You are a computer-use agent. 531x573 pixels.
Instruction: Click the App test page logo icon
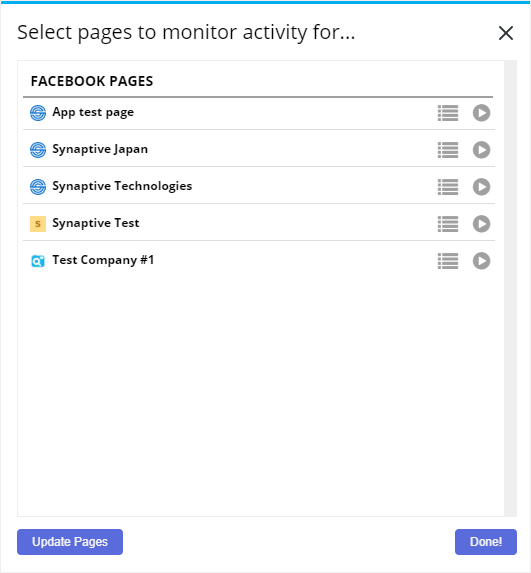tap(38, 113)
